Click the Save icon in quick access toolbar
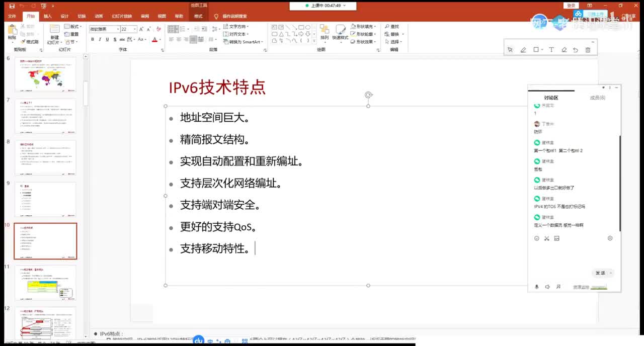 (12, 6)
